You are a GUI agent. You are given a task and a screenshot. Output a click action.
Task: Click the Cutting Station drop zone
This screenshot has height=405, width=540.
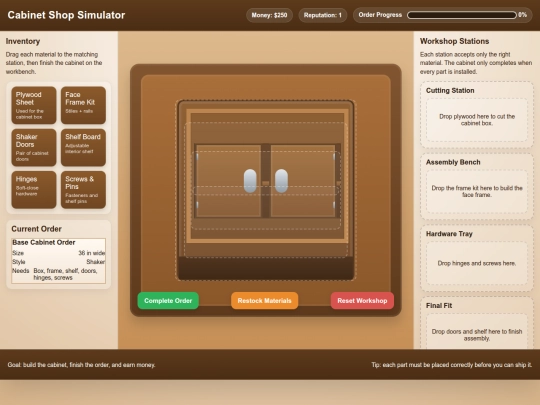point(477,120)
